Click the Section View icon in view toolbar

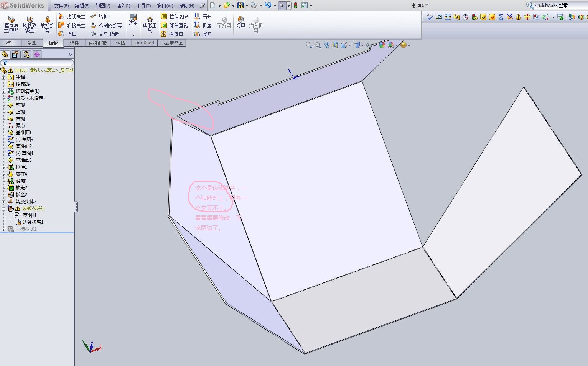tap(335, 45)
